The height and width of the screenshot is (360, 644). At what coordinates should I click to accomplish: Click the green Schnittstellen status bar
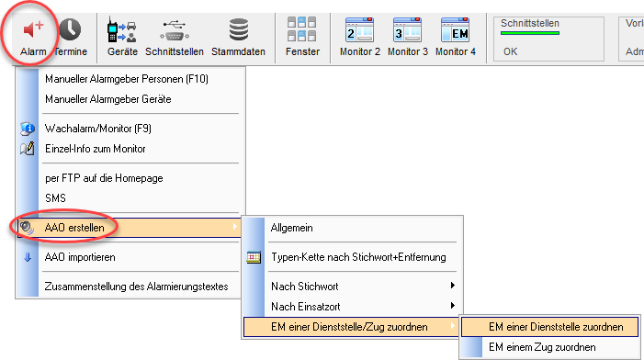coord(530,33)
